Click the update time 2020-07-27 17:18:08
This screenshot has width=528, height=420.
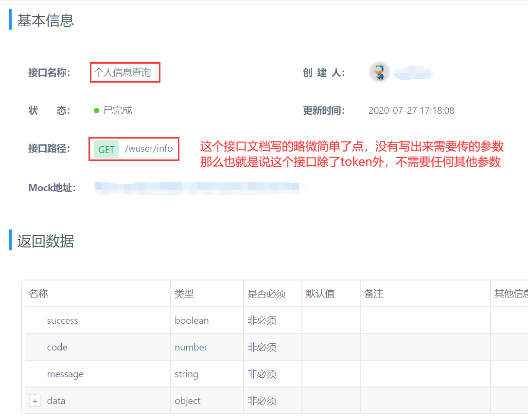point(411,110)
